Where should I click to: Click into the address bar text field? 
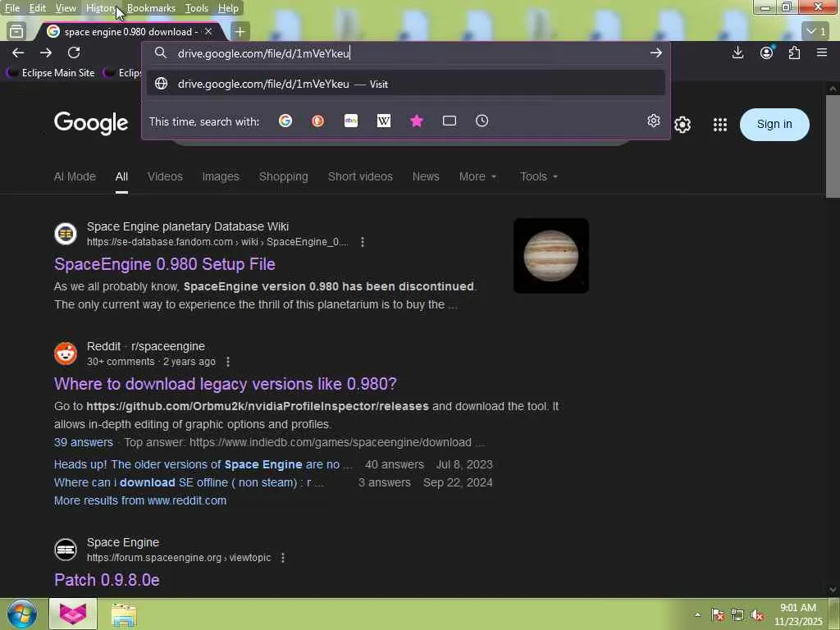405,53
